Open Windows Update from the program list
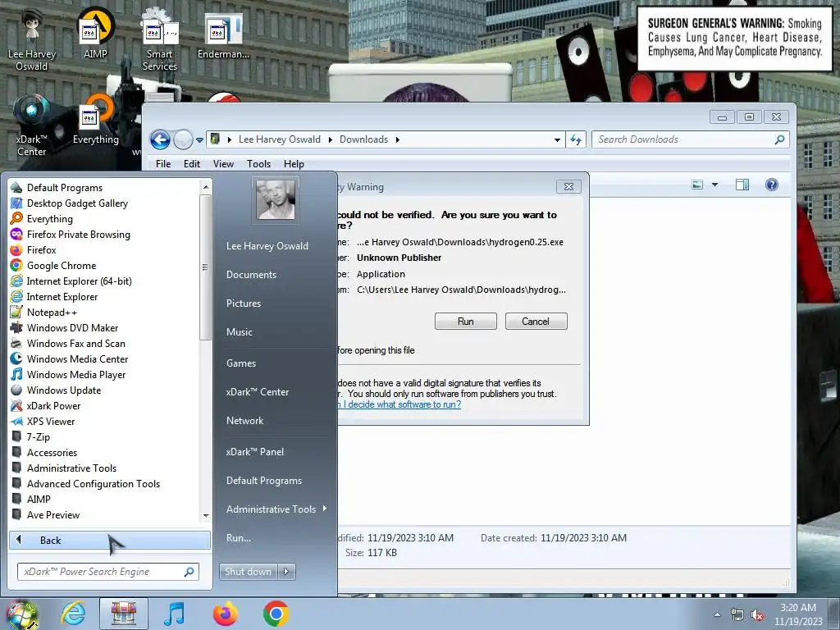The image size is (840, 630). coord(64,390)
